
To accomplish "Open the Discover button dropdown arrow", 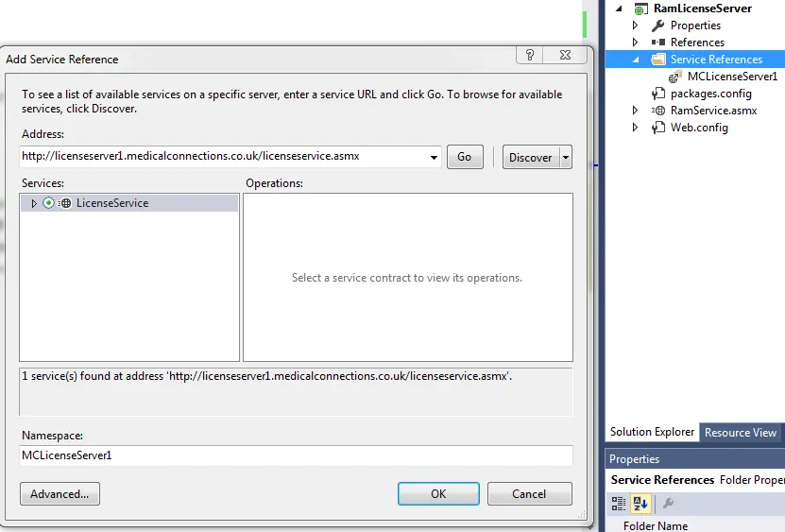I will (566, 157).
